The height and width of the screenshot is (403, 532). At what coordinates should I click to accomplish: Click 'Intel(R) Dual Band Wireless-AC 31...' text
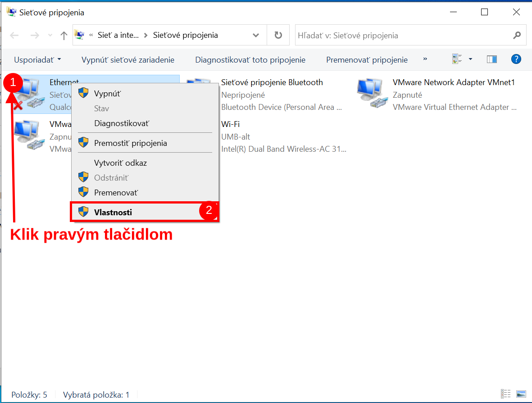pos(284,149)
